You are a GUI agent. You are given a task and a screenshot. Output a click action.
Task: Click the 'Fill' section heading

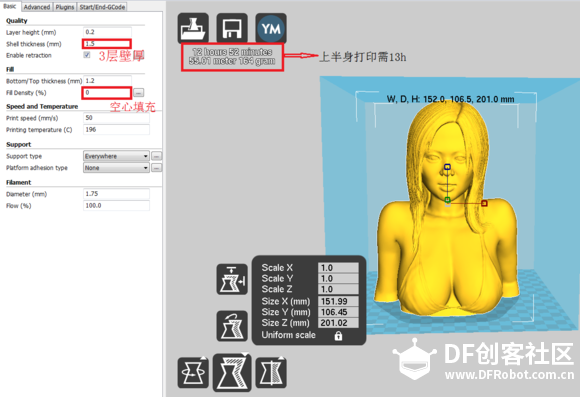point(10,69)
